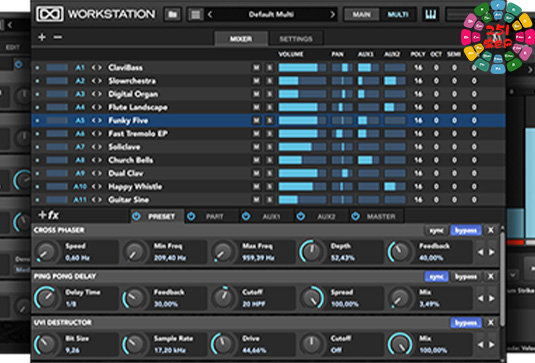535x363 pixels.
Task: Click Cross Phaser next page arrow
Action: click(492, 252)
